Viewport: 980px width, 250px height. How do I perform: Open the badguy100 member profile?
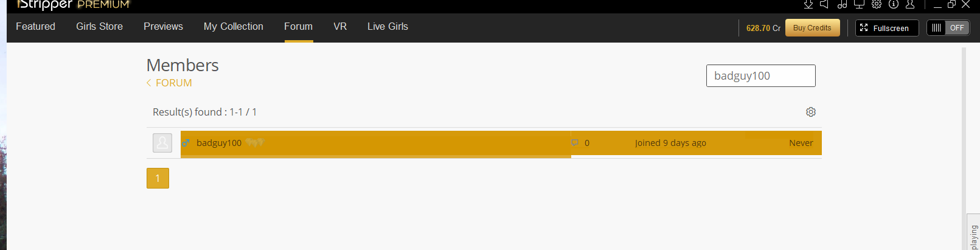(x=219, y=143)
